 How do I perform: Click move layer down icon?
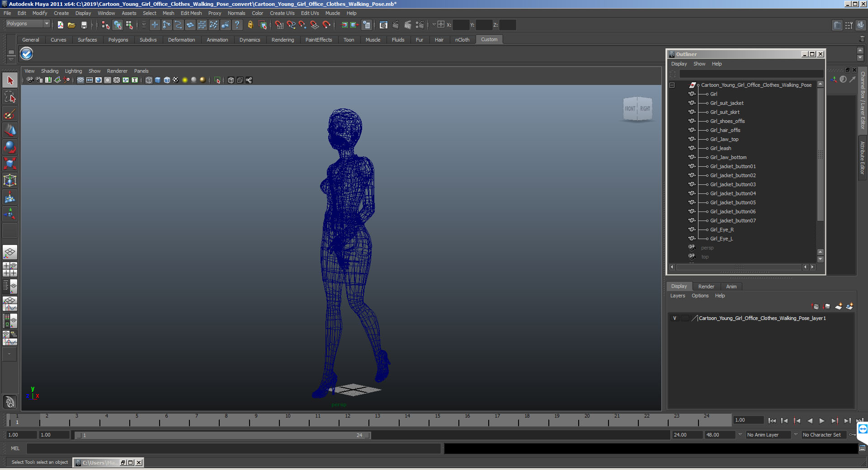coord(827,306)
